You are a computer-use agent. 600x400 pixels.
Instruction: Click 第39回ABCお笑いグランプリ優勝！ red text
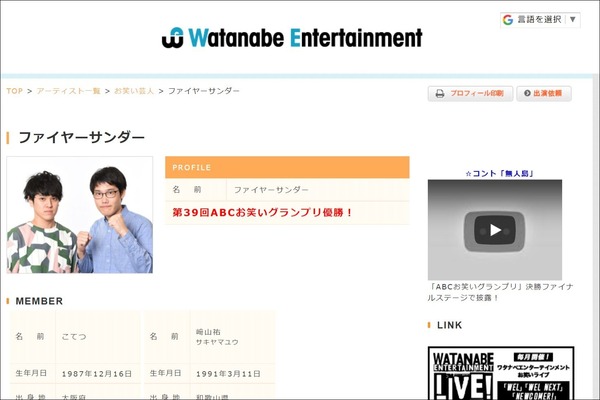point(262,212)
